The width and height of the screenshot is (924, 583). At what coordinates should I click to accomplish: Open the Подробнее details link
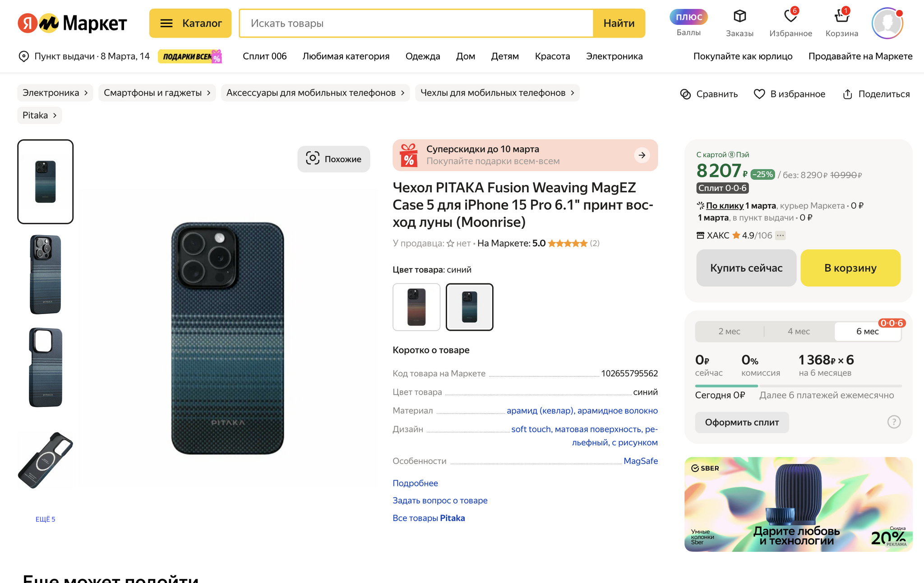pos(415,483)
